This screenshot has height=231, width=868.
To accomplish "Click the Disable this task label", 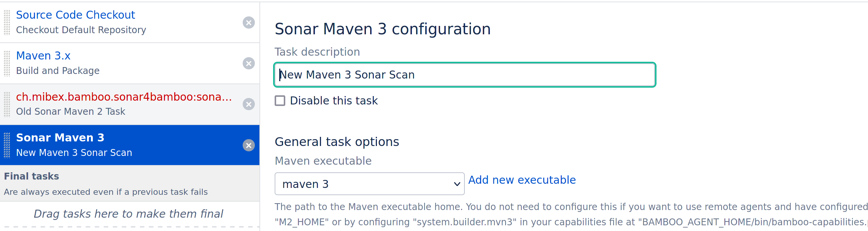I will tap(334, 101).
